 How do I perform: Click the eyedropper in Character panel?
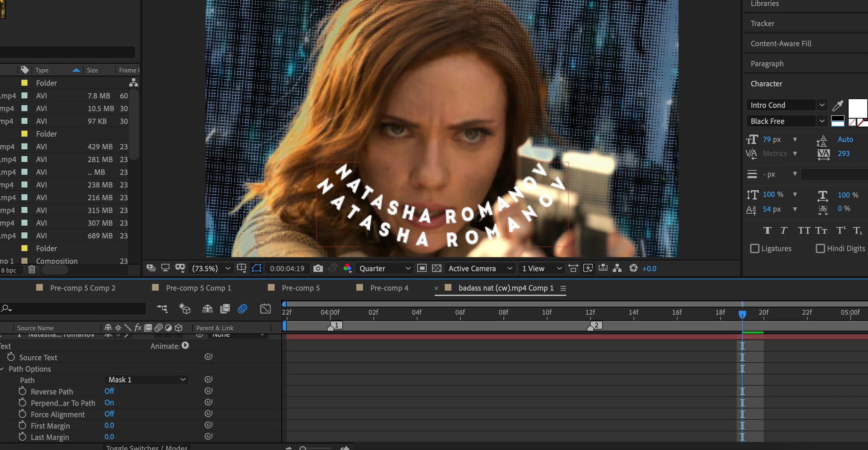point(837,105)
